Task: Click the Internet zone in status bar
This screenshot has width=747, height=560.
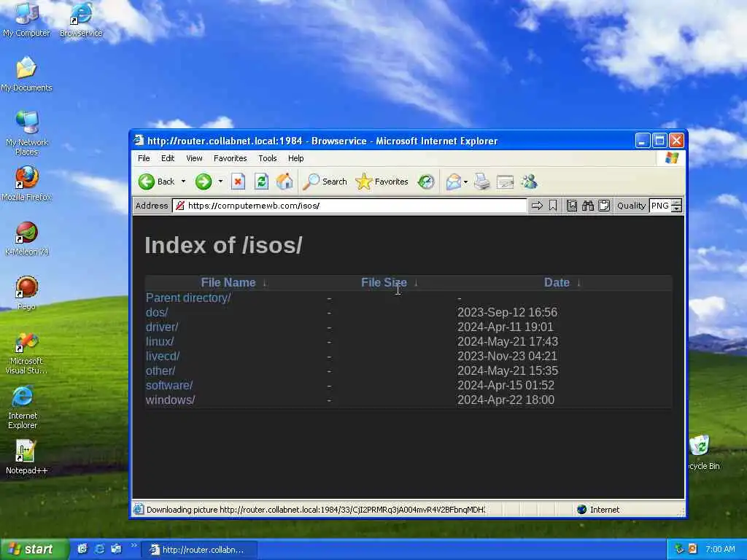Action: pos(598,510)
